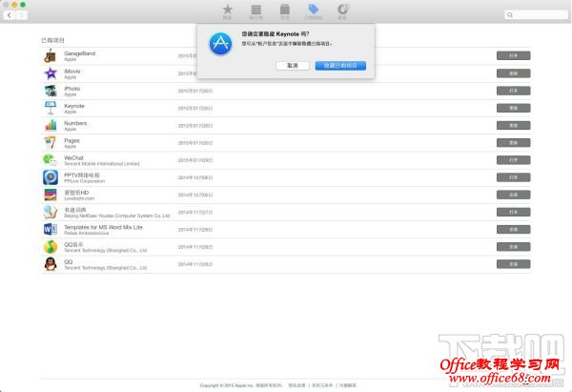Click Beijing NetEase Youdao developer text
572x392 pixels.
116,216
